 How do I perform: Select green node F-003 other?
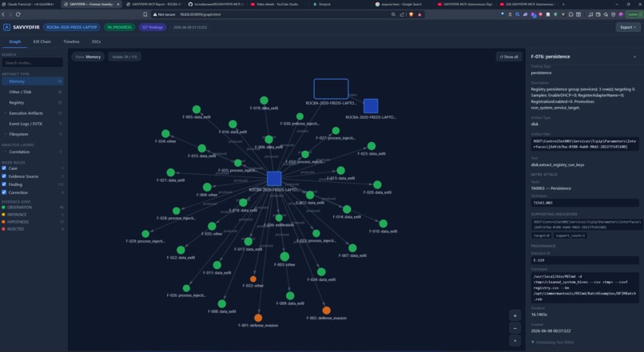(x=284, y=257)
